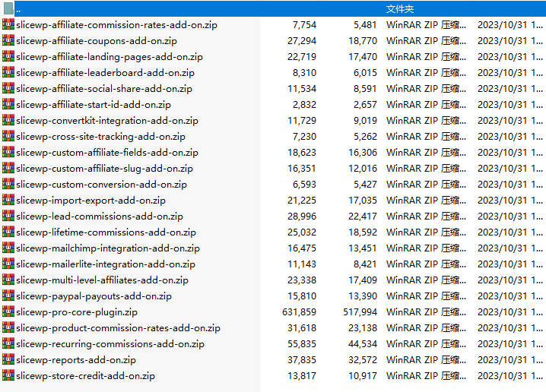Select file name slicewp-import-export-add-on.zip

pyautogui.click(x=91, y=201)
